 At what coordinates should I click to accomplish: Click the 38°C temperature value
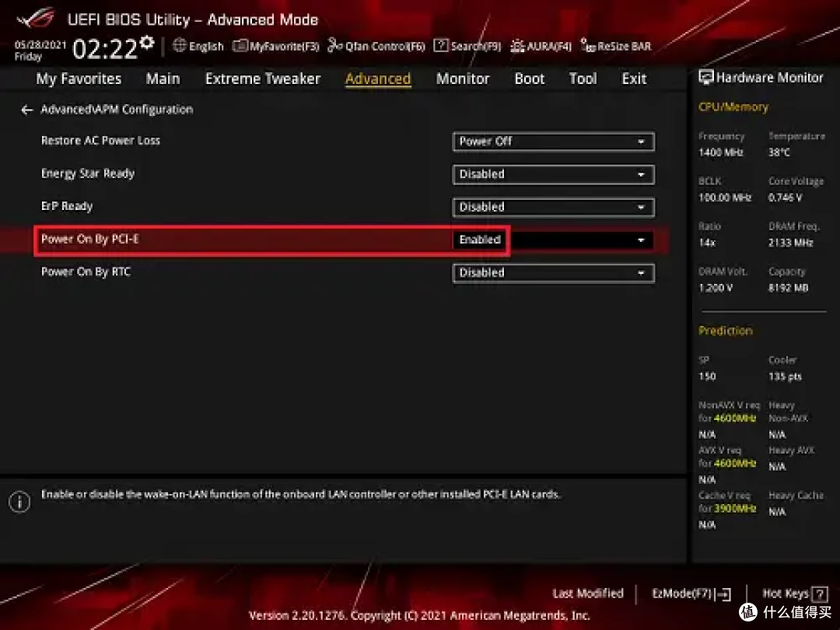click(x=779, y=152)
